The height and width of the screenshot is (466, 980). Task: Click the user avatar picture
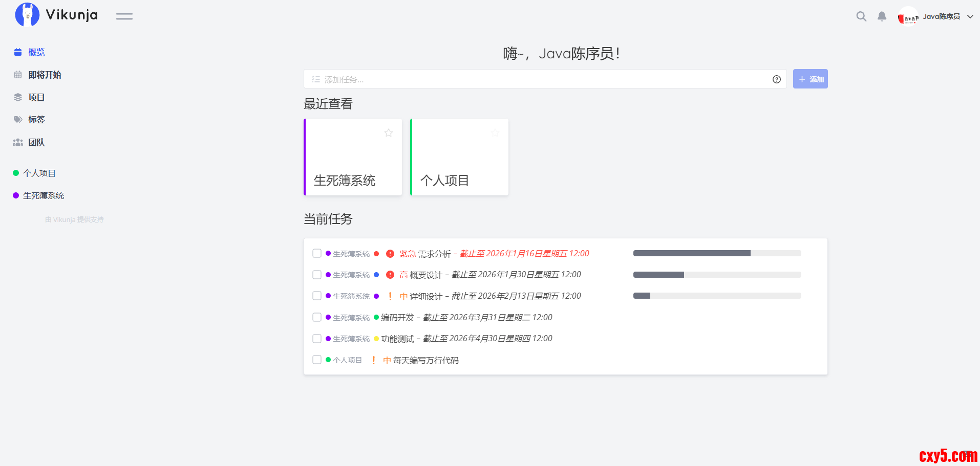click(907, 17)
